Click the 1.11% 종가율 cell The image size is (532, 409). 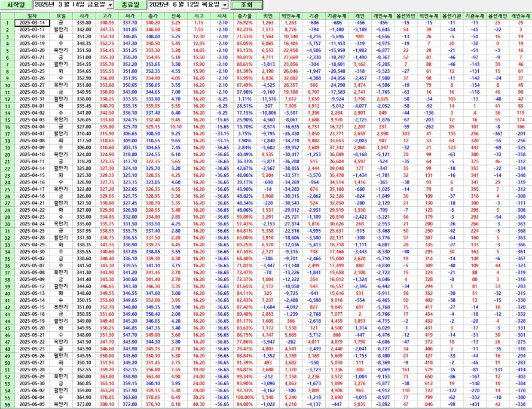244,99
